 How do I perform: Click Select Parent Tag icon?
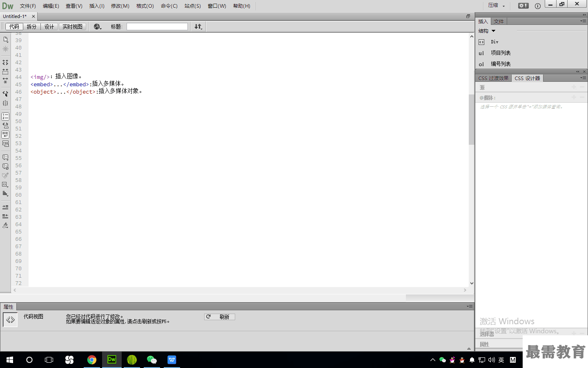pyautogui.click(x=5, y=94)
